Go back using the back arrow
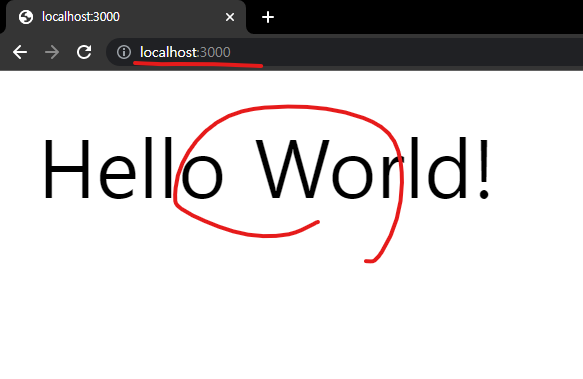Viewport: 583px width, 379px height. 20,52
